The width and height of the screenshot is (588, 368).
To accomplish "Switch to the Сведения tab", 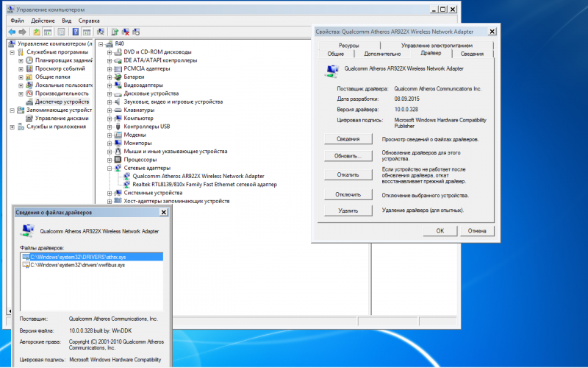I will [472, 54].
